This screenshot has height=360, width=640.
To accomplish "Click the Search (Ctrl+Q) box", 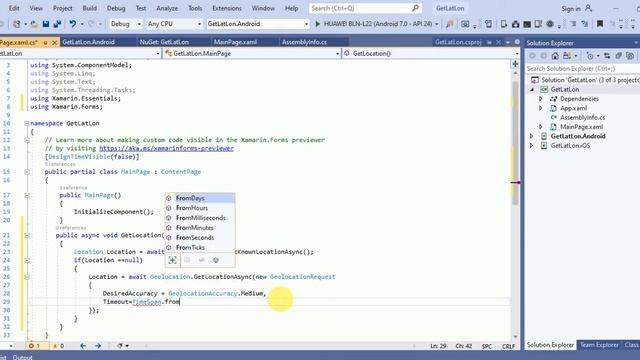I will tap(365, 8).
